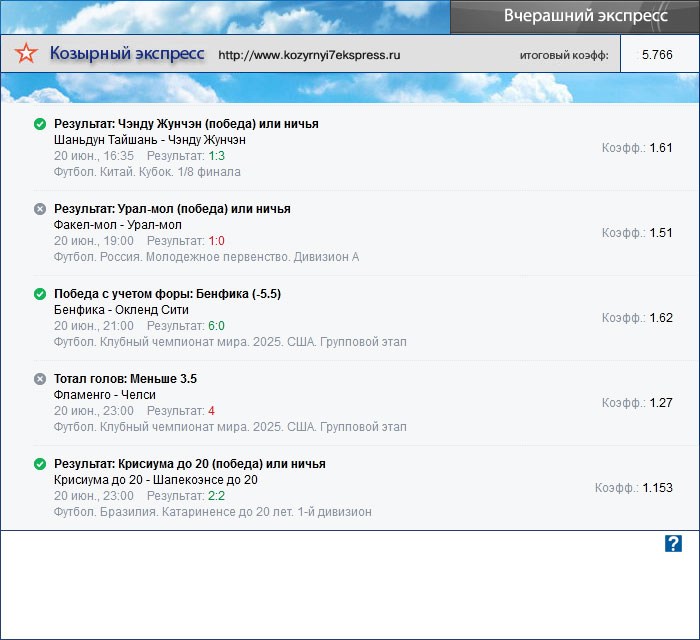Click the score 1:3 result
The height and width of the screenshot is (640, 700).
coord(217,156)
